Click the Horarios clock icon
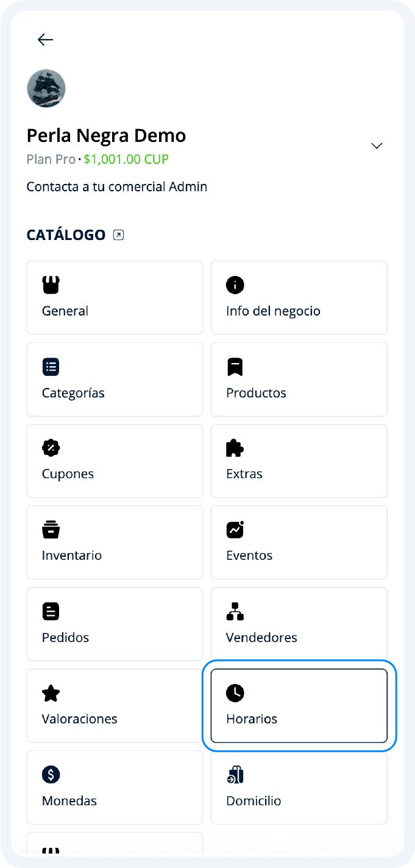 pyautogui.click(x=235, y=693)
